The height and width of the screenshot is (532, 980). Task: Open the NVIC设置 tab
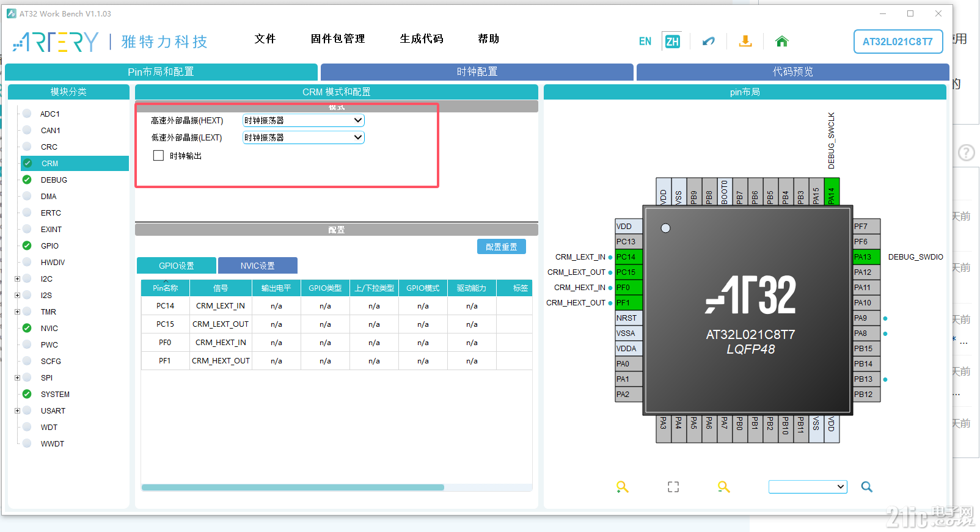coord(258,266)
